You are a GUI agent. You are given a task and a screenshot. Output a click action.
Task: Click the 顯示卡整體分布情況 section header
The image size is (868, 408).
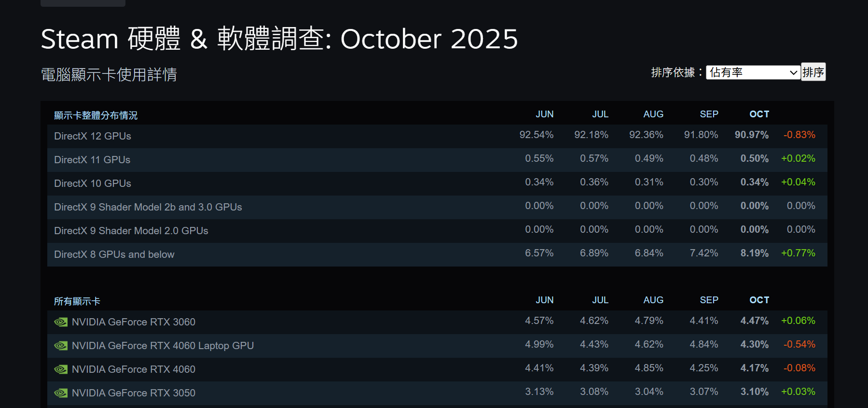[96, 115]
